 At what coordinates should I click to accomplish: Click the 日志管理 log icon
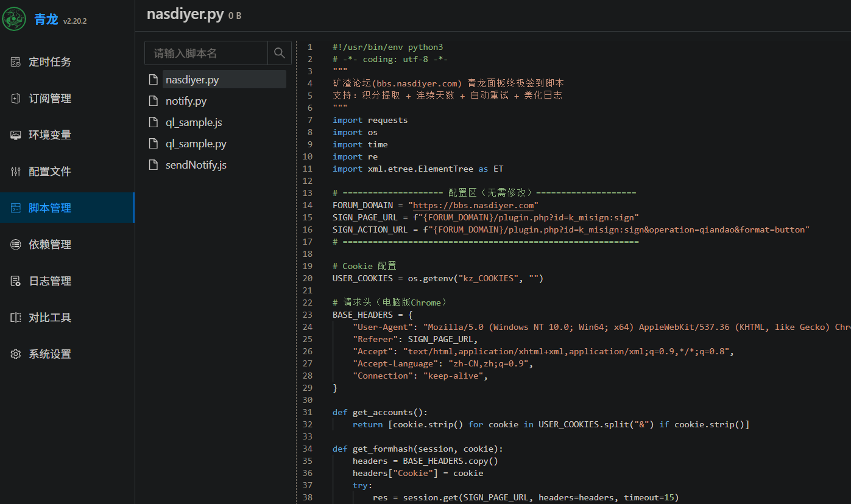(16, 281)
